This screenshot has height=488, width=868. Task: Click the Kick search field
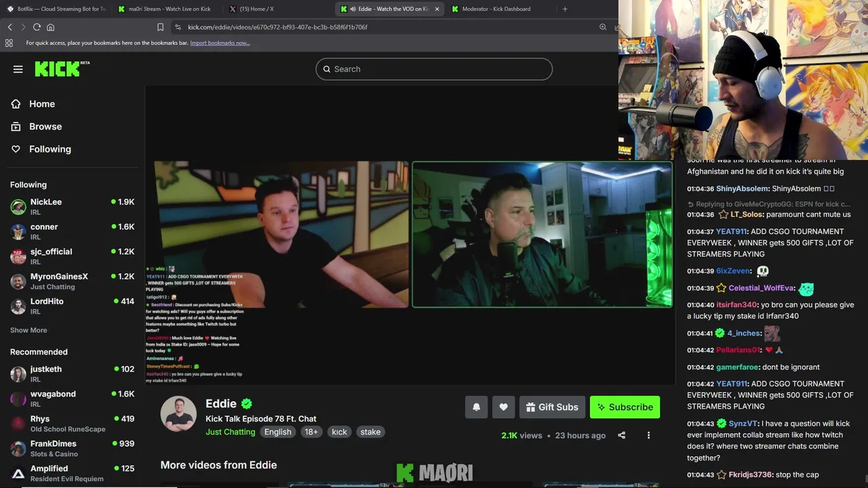tap(434, 69)
